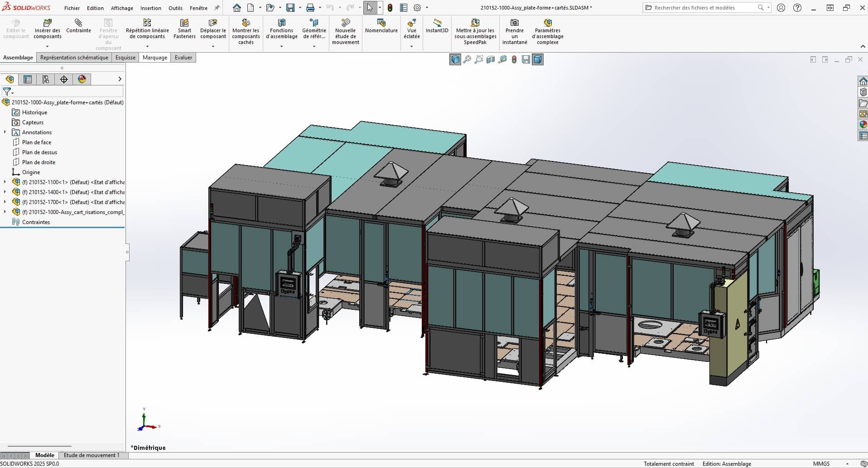868x468 pixels.
Task: Click Smart Fasteners tool
Action: (184, 29)
